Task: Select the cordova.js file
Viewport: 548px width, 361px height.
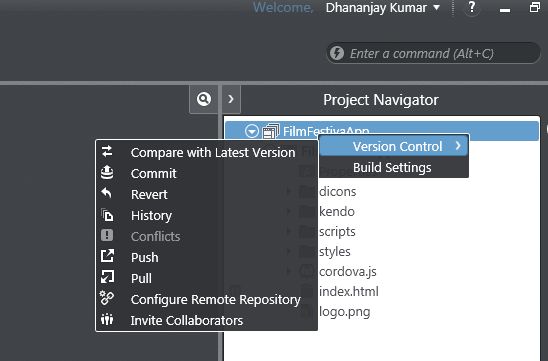Action: [x=348, y=272]
